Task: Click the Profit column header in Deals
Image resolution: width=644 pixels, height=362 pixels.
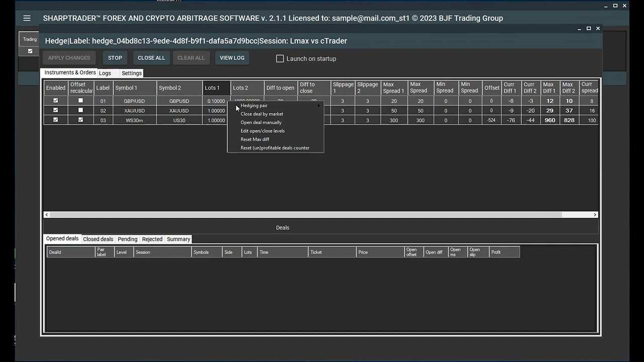Action: point(504,252)
